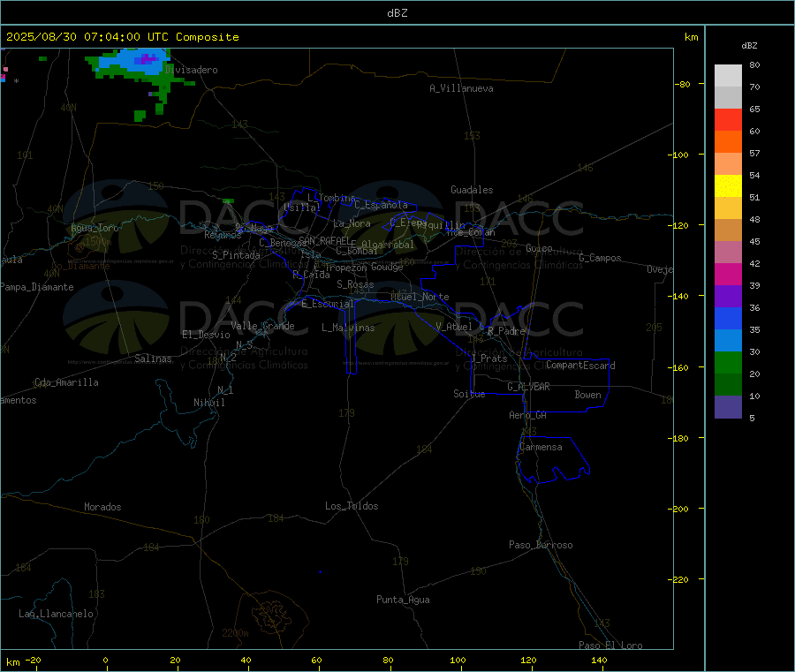Viewport: 795px width, 672px height.
Task: Click the Lag.Llancanelo map label
Action: click(x=56, y=614)
